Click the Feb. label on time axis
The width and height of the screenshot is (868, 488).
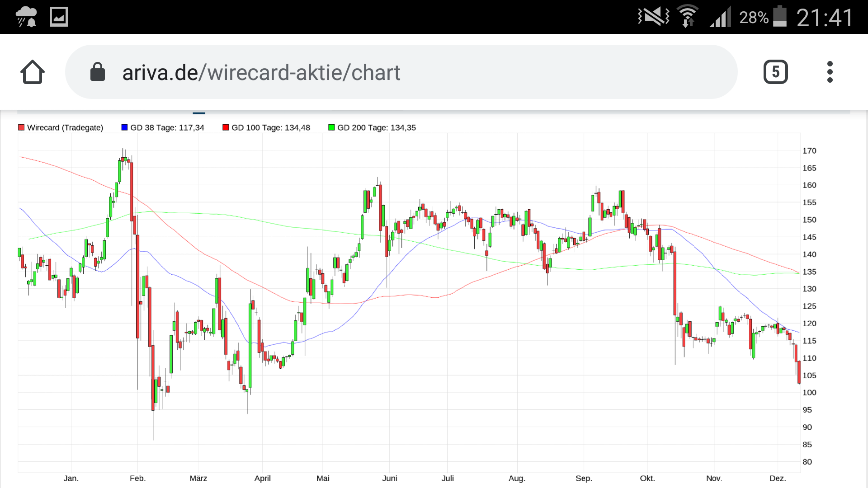tap(137, 478)
